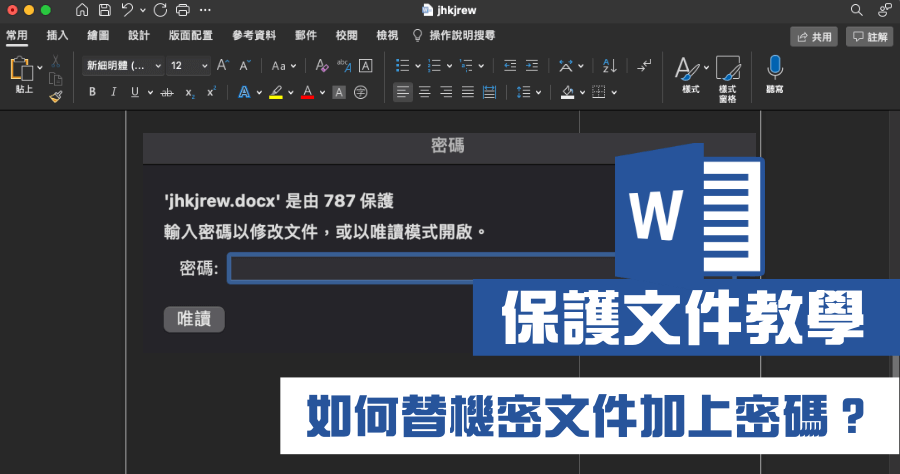
Task: Decrease paragraph indent
Action: pos(510,66)
